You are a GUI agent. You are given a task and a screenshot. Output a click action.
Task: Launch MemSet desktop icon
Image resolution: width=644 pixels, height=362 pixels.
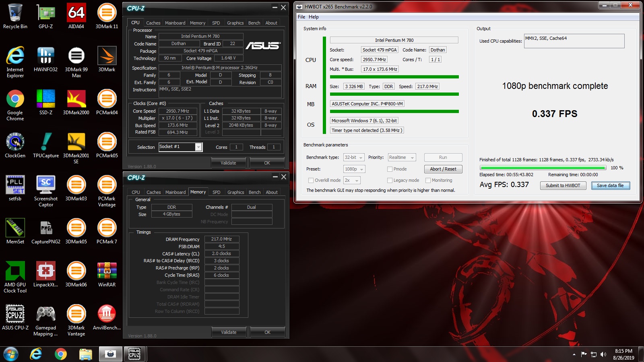tap(15, 232)
